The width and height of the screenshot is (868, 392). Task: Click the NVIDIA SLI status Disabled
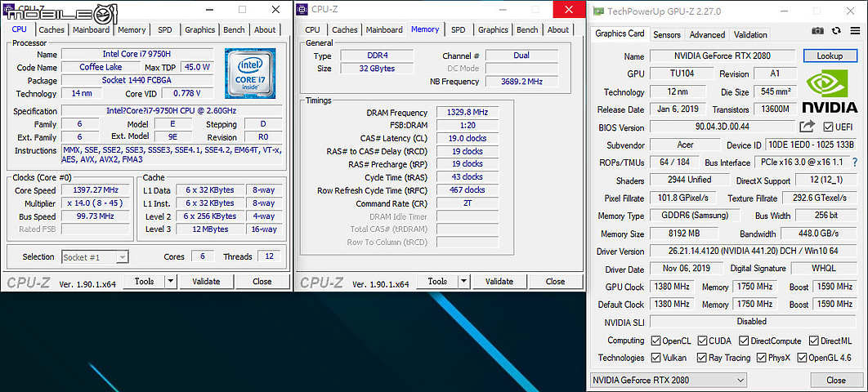752,321
